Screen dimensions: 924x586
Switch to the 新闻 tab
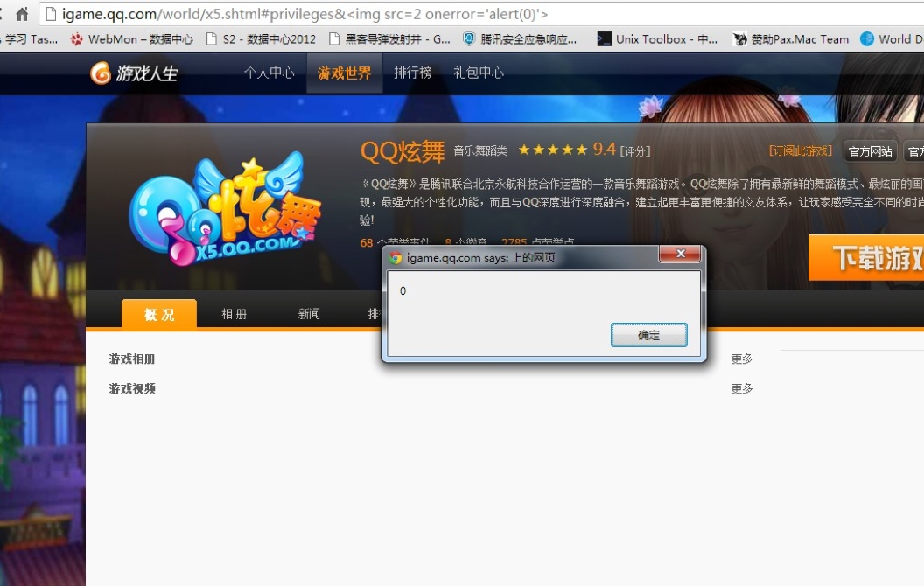(309, 314)
